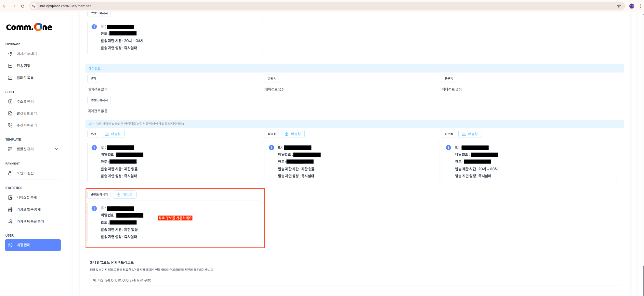644x296 pixels.
Task: Download the 브랜드 메시지 매뉴얼
Action: pos(125,194)
